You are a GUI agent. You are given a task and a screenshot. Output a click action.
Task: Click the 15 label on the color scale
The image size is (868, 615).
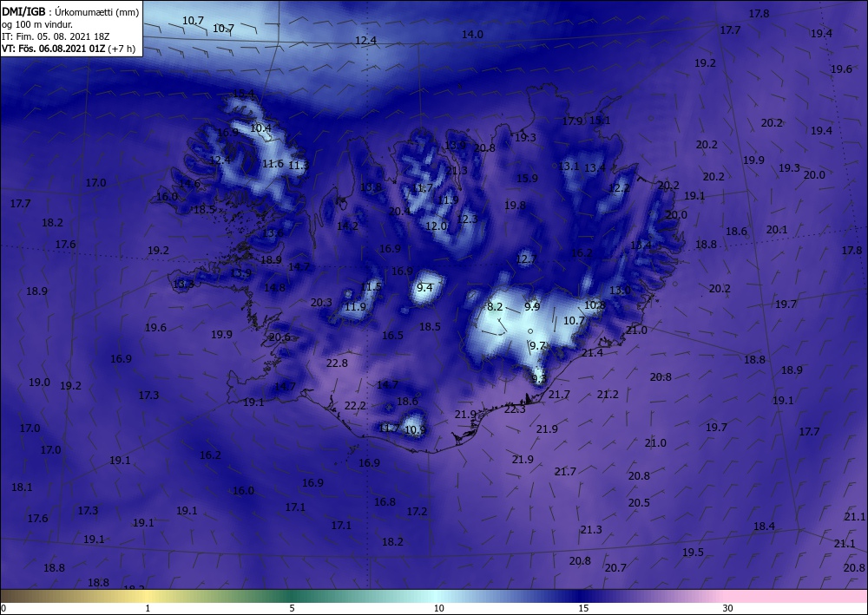point(583,608)
